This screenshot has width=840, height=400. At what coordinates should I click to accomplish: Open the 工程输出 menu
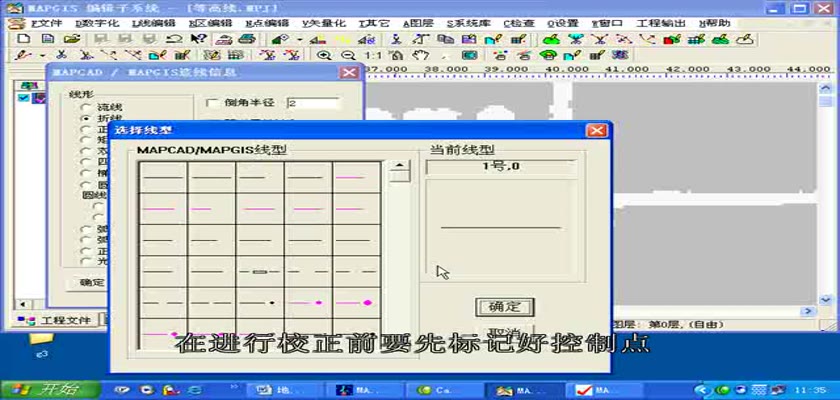click(661, 24)
